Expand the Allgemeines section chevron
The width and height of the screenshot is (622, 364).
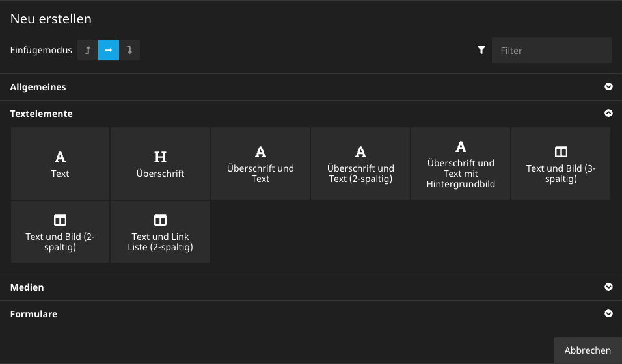pyautogui.click(x=608, y=87)
